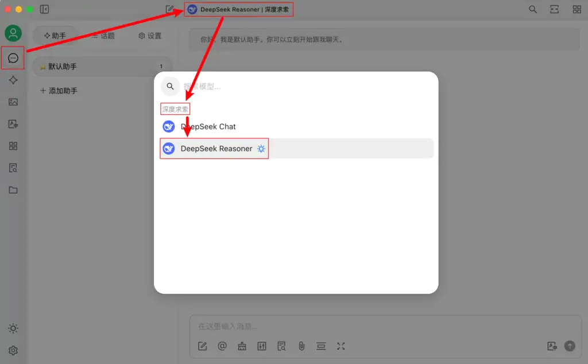Click the @ mention model icon in the input toolbar
588x364 pixels.
pos(223,346)
